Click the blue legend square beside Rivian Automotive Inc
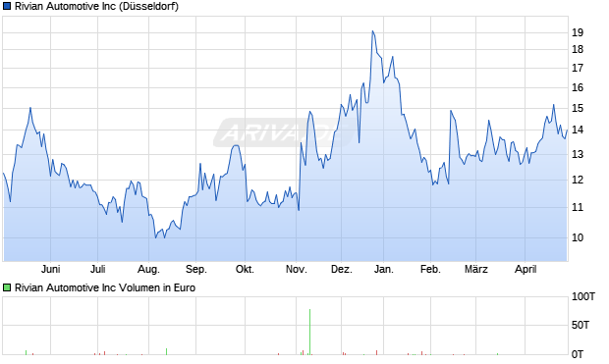Viewport: 609px width, 364px height. [7, 7]
